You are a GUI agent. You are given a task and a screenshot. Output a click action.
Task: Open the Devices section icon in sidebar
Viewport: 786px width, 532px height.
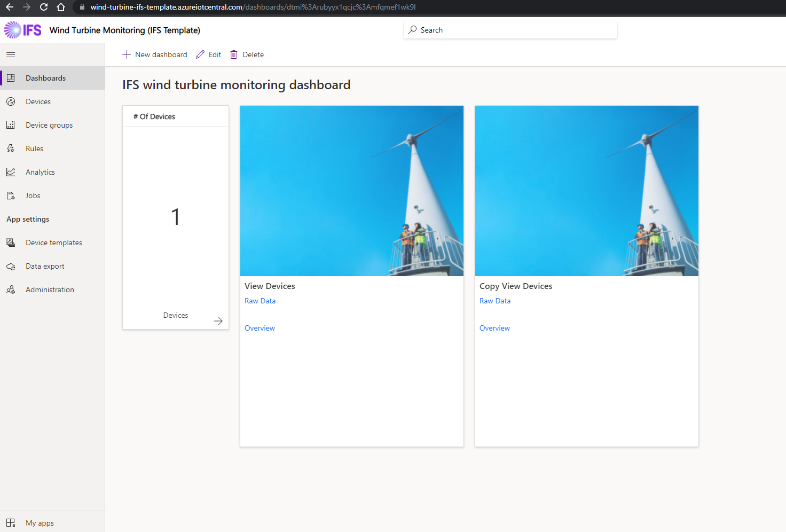(11, 101)
